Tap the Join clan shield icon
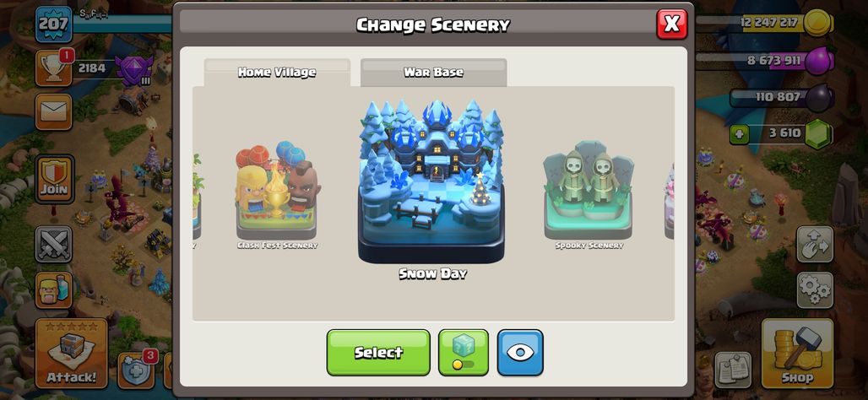 point(54,179)
